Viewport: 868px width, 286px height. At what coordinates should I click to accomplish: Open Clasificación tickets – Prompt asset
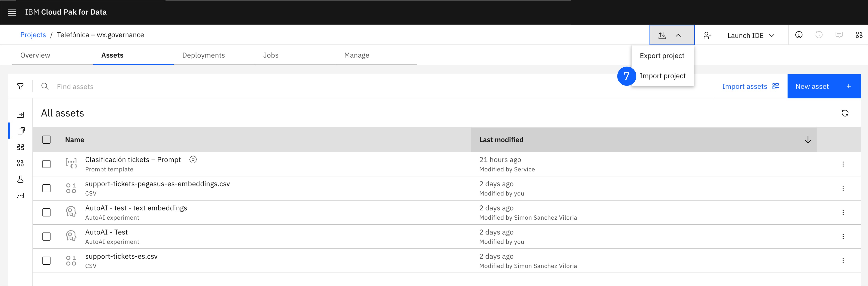point(133,160)
